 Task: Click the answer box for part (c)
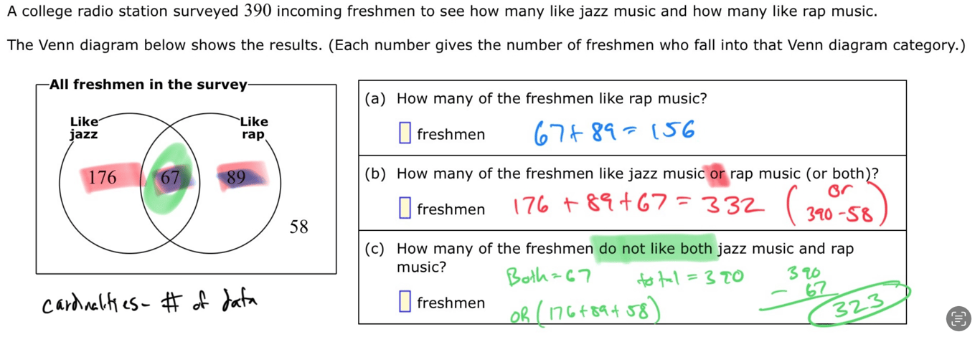click(405, 303)
